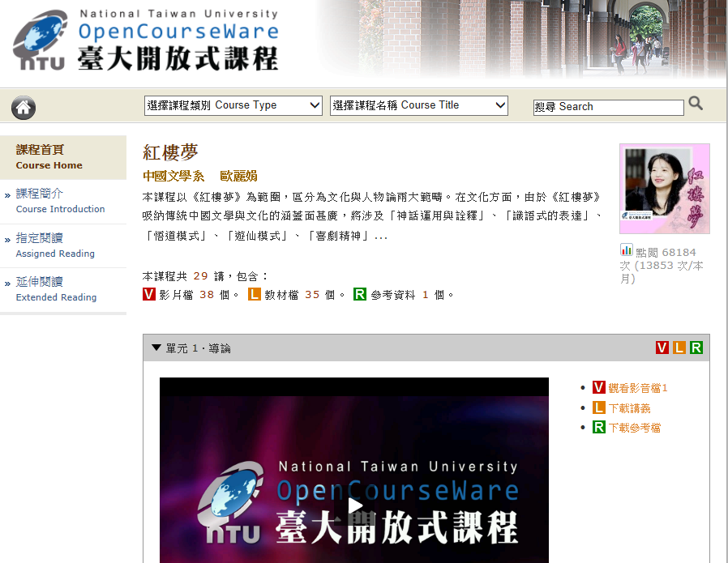The width and height of the screenshot is (728, 563).
Task: Open the 選擇課程名稱 Course Title dropdown
Action: 418,104
